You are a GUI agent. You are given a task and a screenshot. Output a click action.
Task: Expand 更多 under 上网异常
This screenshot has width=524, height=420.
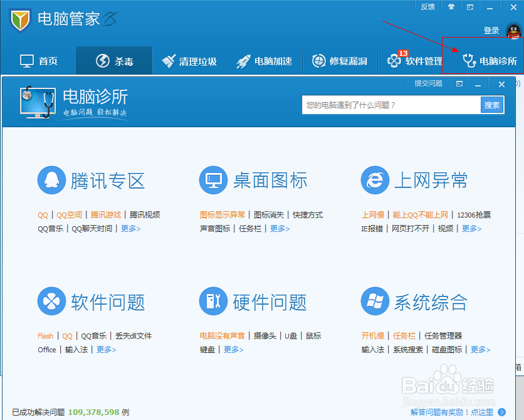click(x=471, y=229)
